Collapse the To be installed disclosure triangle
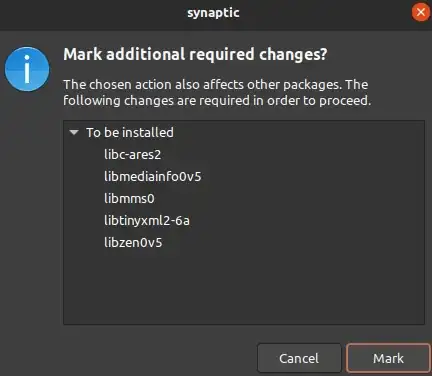The width and height of the screenshot is (432, 376). 74,132
